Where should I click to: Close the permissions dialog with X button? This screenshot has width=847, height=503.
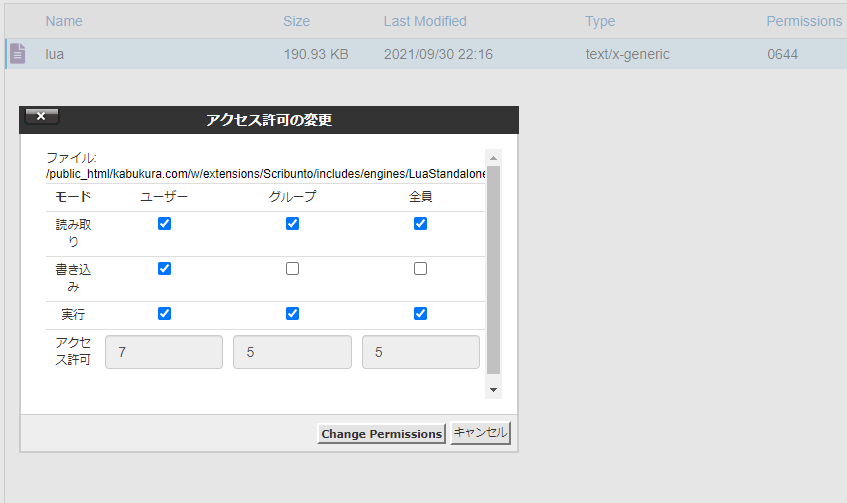pos(41,116)
